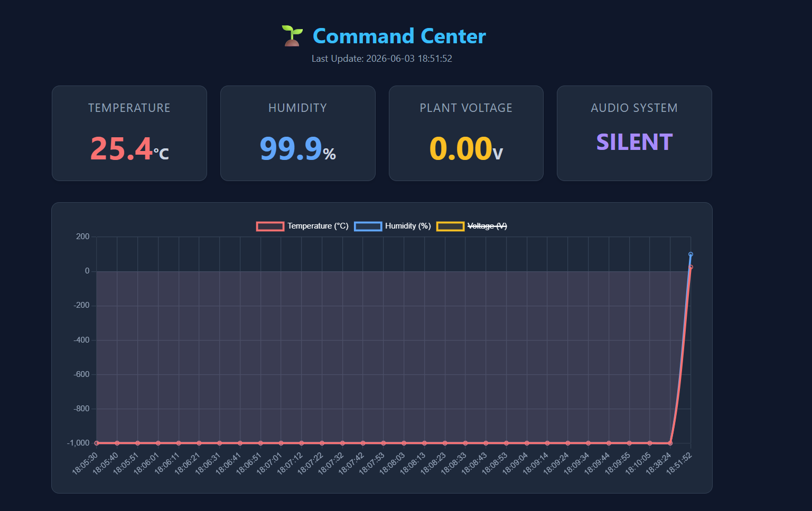Viewport: 812px width, 511px height.
Task: Click the seedling icon beside Command Center
Action: point(292,36)
